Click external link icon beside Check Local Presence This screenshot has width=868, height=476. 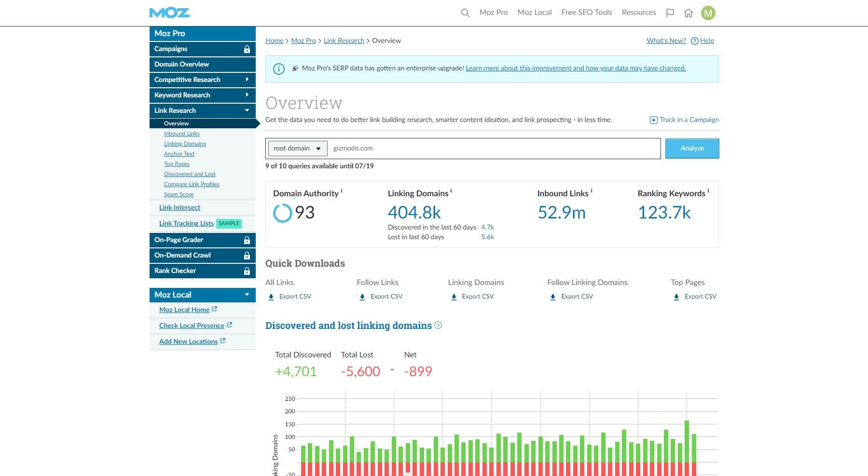[229, 325]
